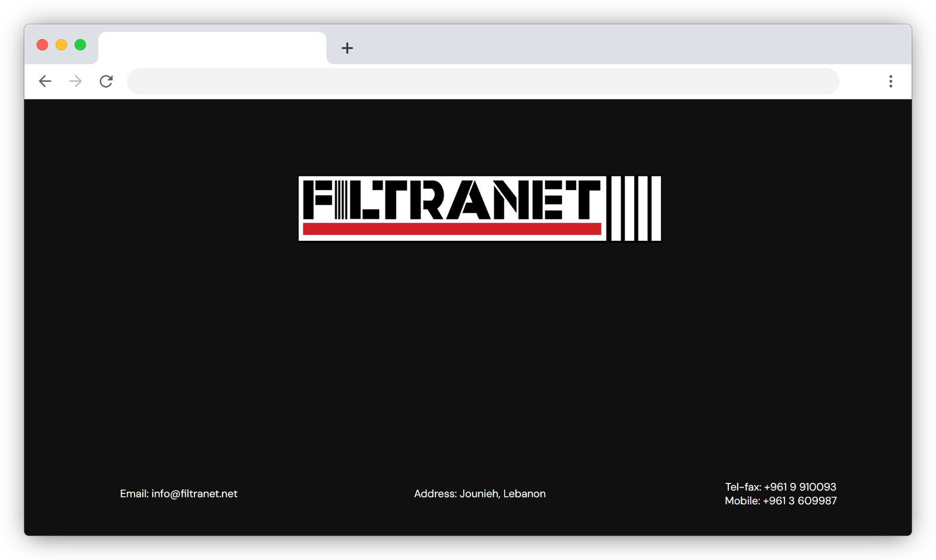Screen dimensions: 936x560
Task: Minimize the window with the yellow button
Action: point(61,45)
